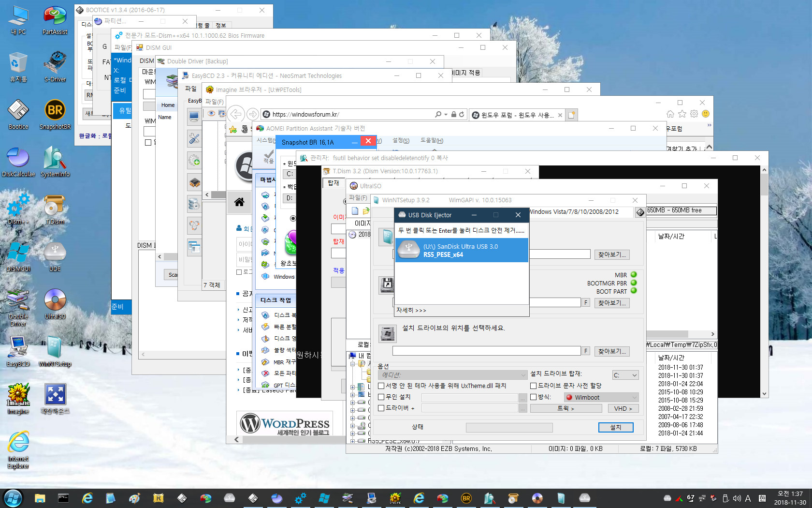The height and width of the screenshot is (508, 812).
Task: Open the DISMGUI desktop icon
Action: pos(18,256)
